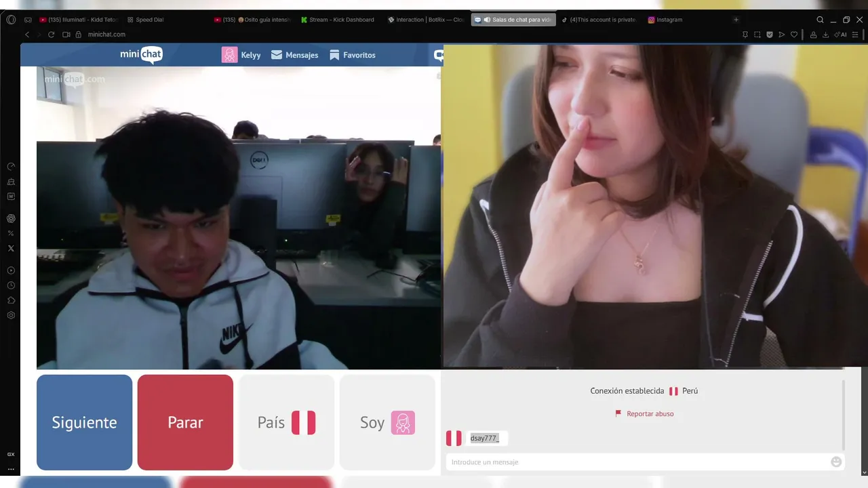
Task: Go back to the previous page
Action: (27, 35)
